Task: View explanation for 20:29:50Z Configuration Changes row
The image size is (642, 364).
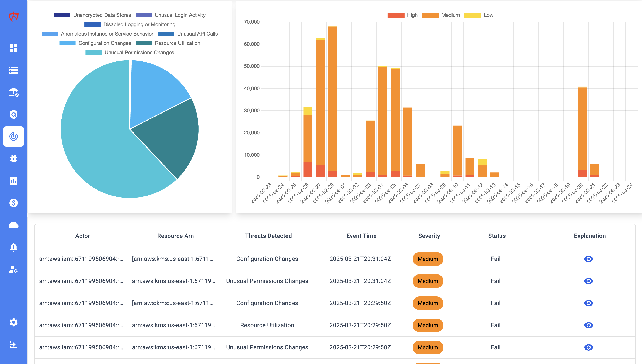Action: [588, 303]
